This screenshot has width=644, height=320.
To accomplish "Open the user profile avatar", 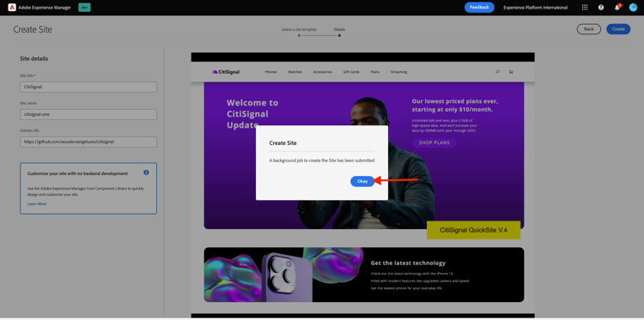I will pos(633,8).
